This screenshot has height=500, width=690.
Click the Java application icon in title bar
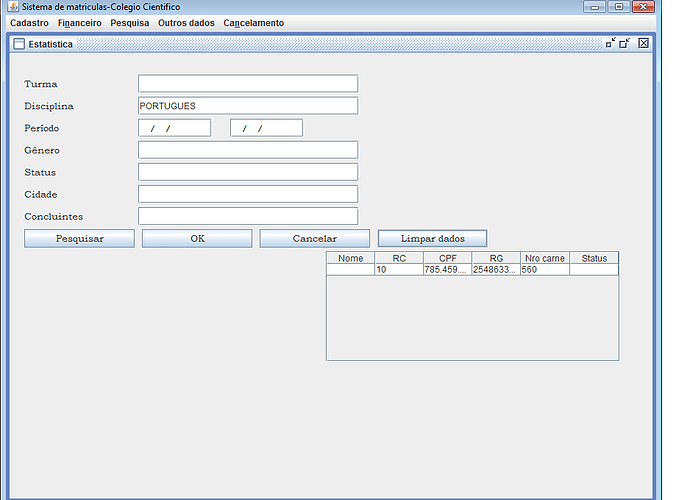click(14, 7)
